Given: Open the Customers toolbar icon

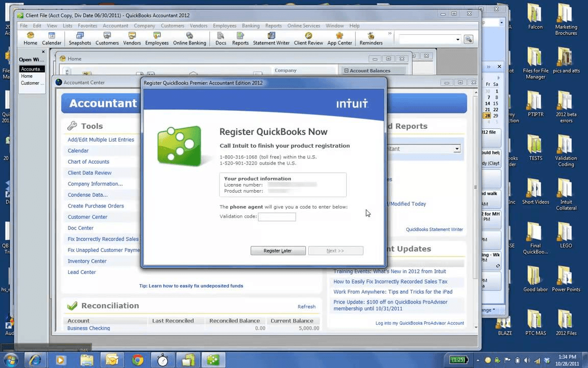Looking at the screenshot, I should (x=107, y=39).
